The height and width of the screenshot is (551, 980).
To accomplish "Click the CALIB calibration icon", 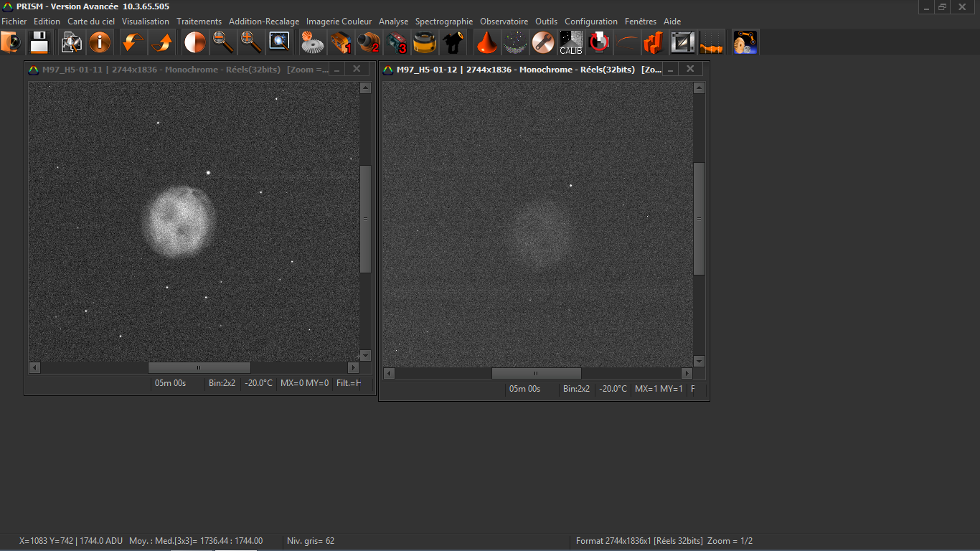I will pyautogui.click(x=571, y=43).
